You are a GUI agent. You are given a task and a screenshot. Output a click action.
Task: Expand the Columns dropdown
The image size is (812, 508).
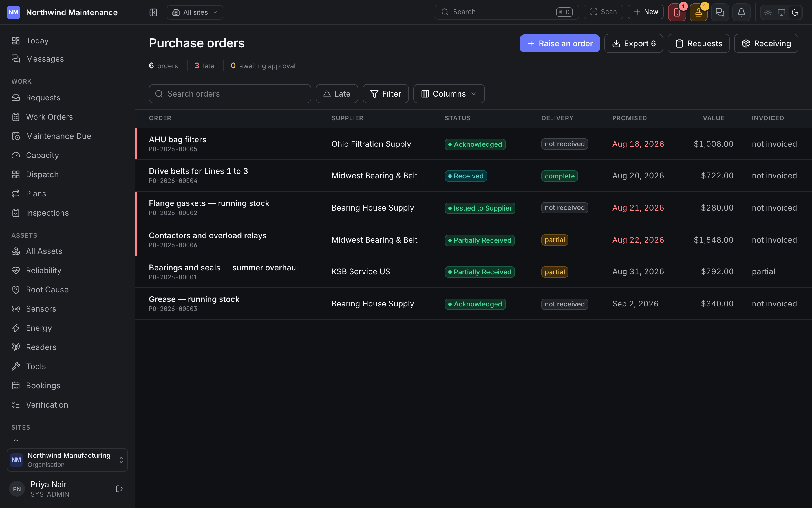(x=449, y=94)
